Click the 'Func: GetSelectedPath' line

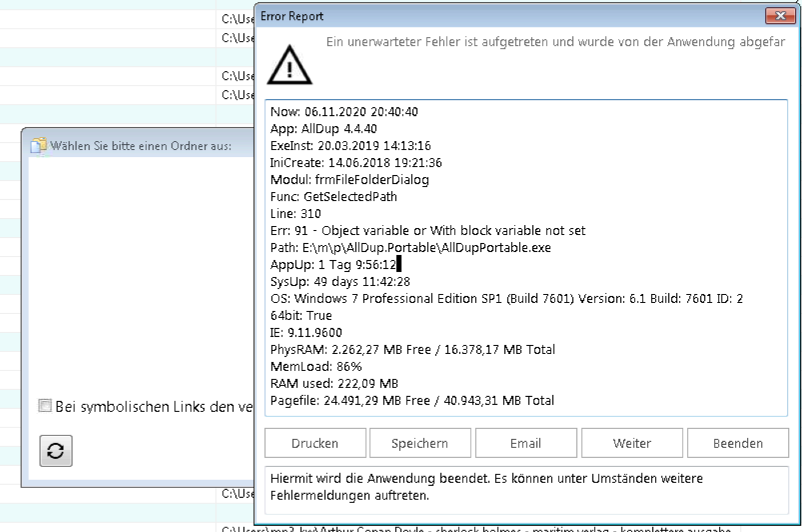point(334,197)
